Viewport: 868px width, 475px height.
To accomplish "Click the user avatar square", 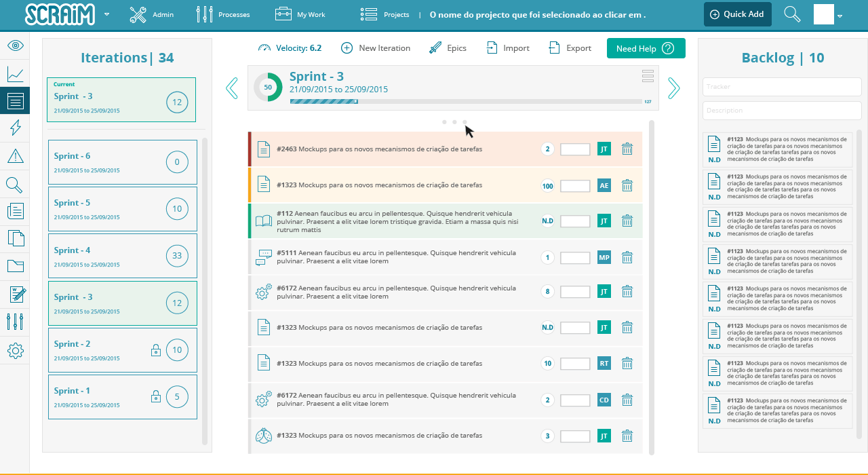I will [823, 14].
